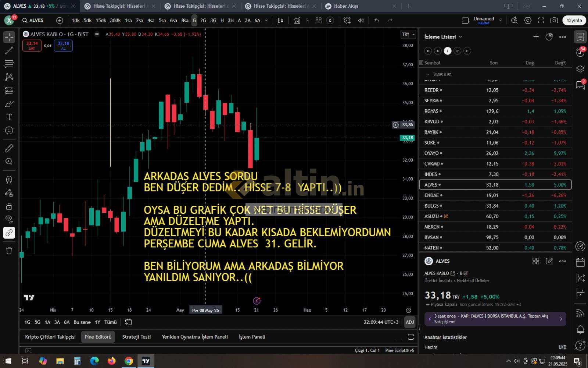Switch to Pine Editörü tab
The width and height of the screenshot is (588, 368).
(98, 337)
